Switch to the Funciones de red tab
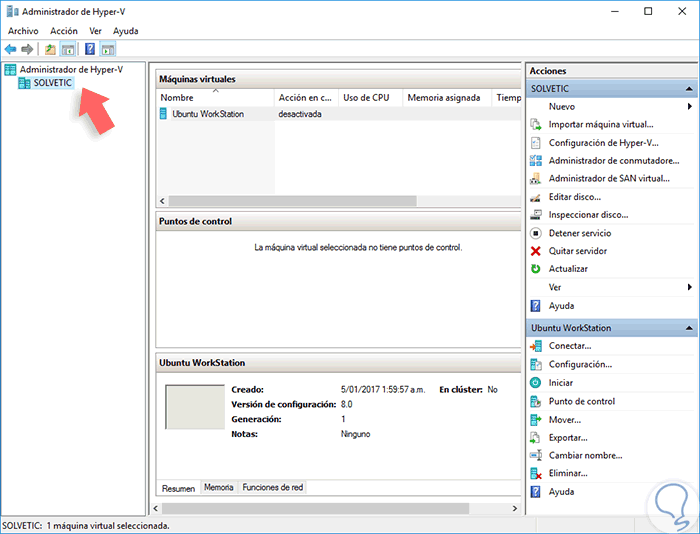Screen dimensions: 700x534 click(273, 487)
